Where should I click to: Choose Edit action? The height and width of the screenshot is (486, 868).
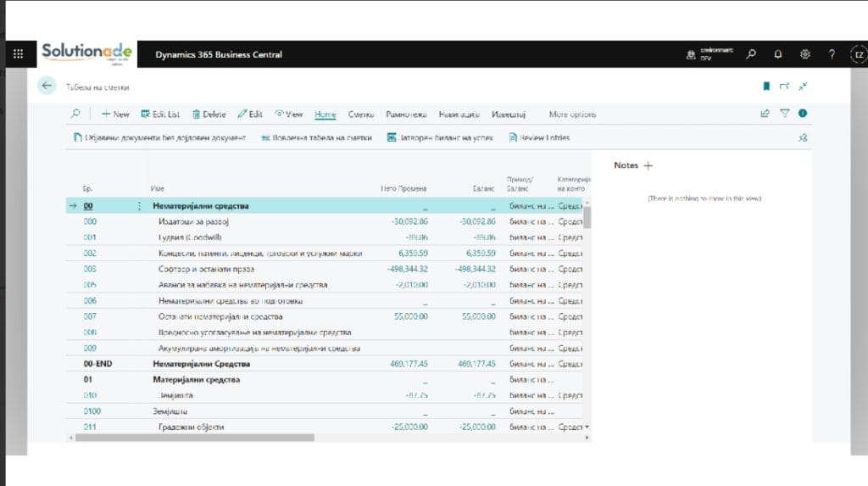pyautogui.click(x=250, y=115)
